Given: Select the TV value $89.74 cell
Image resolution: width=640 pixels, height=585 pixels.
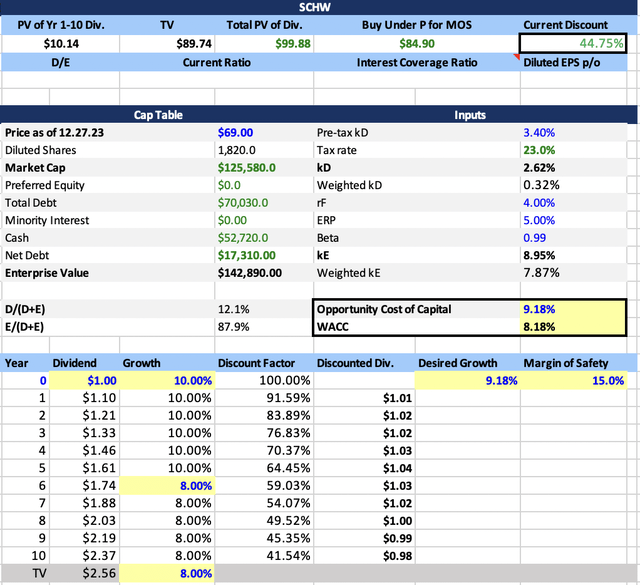Looking at the screenshot, I should 167,44.
